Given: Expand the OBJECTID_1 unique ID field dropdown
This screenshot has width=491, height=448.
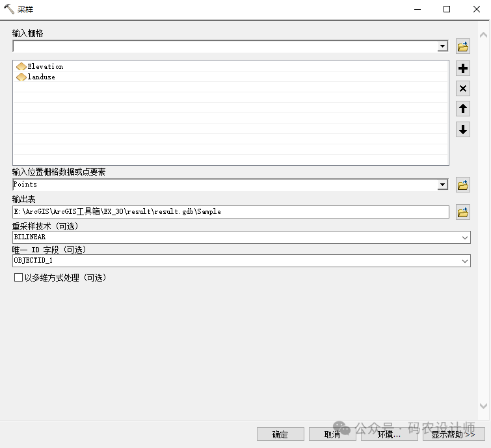Looking at the screenshot, I should click(464, 261).
